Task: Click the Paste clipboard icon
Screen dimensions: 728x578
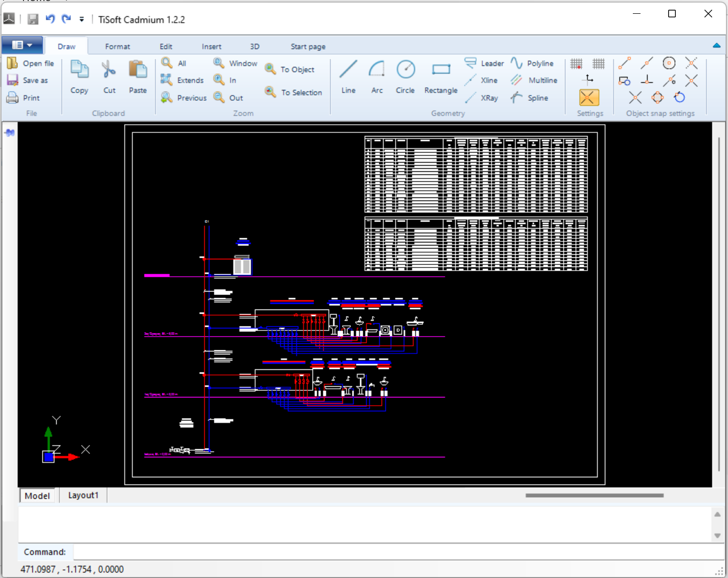Action: tap(138, 76)
